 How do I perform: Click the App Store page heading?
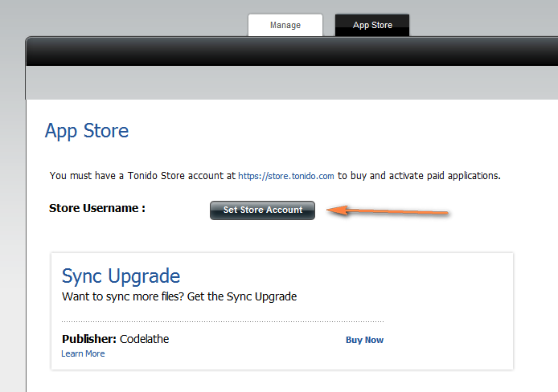point(87,131)
